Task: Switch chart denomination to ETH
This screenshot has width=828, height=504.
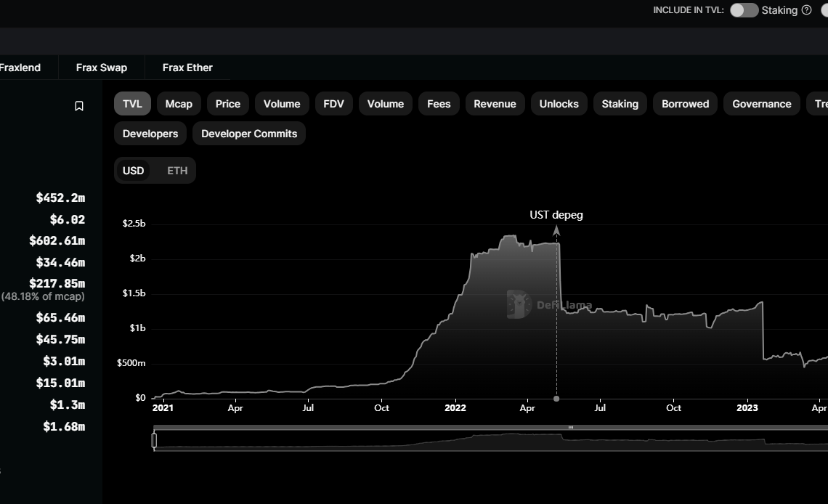Action: (x=177, y=171)
